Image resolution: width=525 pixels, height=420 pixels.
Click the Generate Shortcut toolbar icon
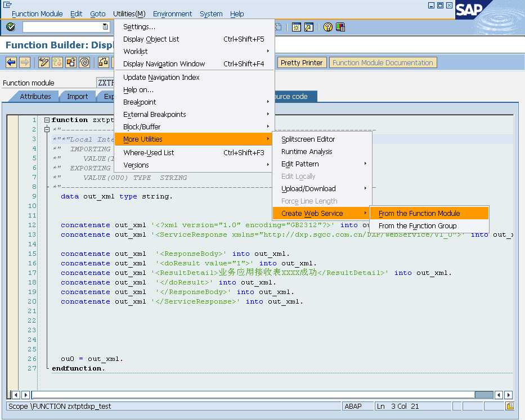(309, 27)
